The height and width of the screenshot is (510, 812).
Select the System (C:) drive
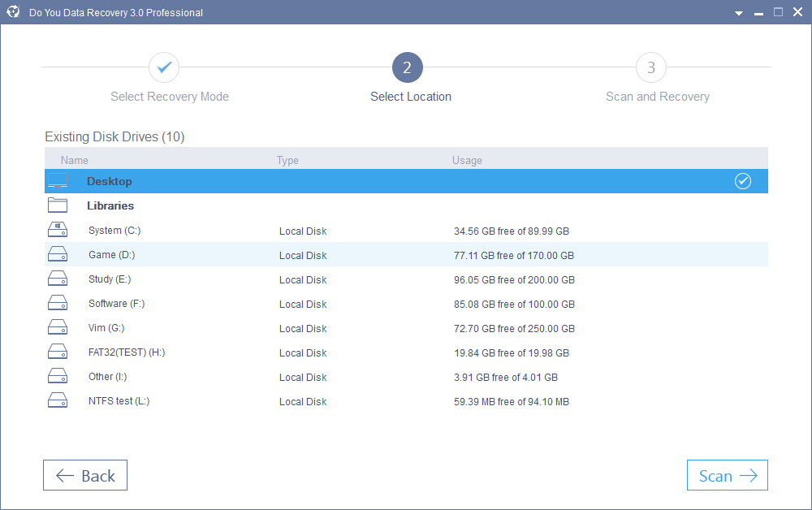tap(406, 231)
